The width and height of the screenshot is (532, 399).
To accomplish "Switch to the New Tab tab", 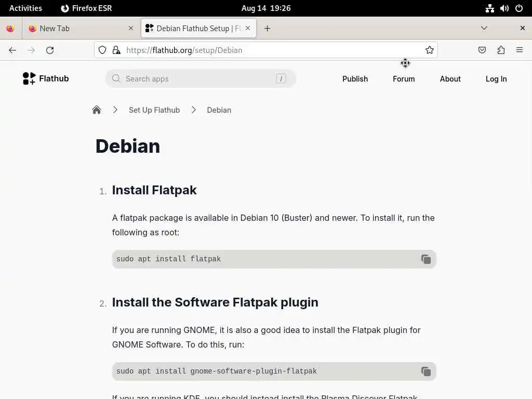I will (x=82, y=29).
